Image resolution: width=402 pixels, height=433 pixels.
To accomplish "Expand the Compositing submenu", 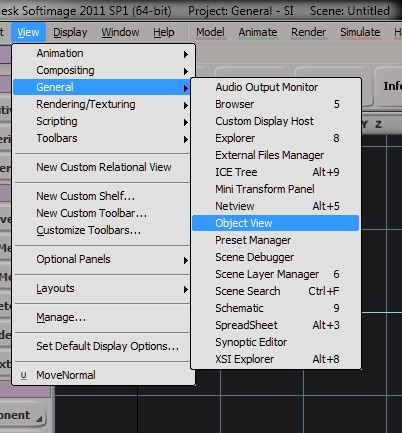I will [x=103, y=70].
